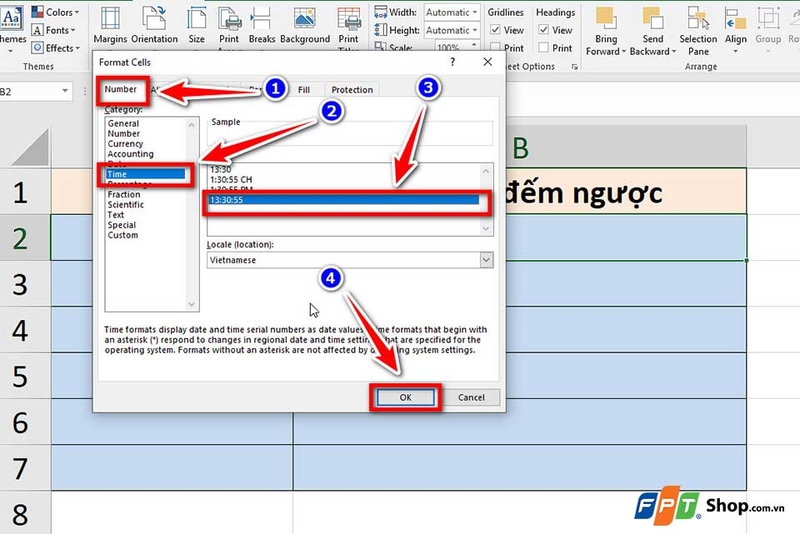The height and width of the screenshot is (534, 800).
Task: Choose the 13:30:55 time type
Action: [x=344, y=200]
